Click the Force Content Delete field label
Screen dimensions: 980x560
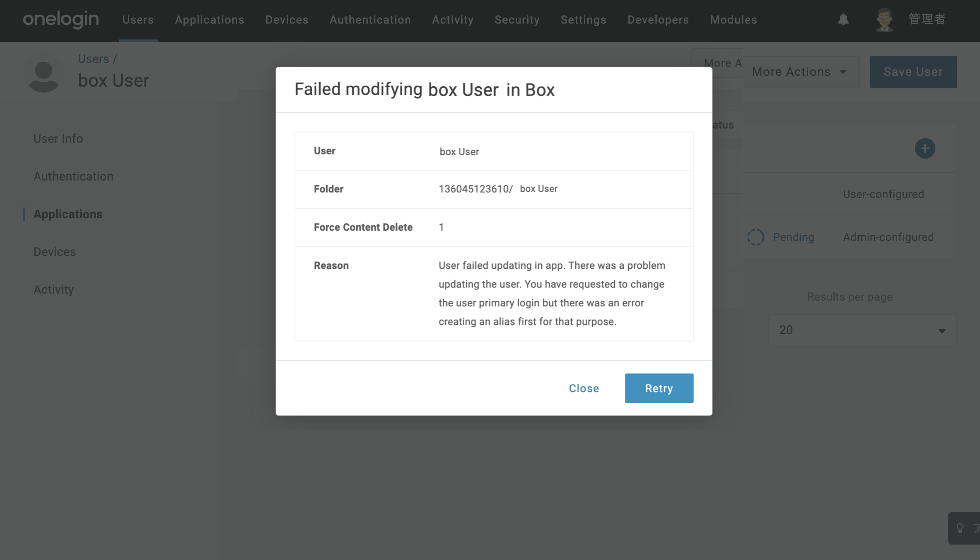point(363,227)
